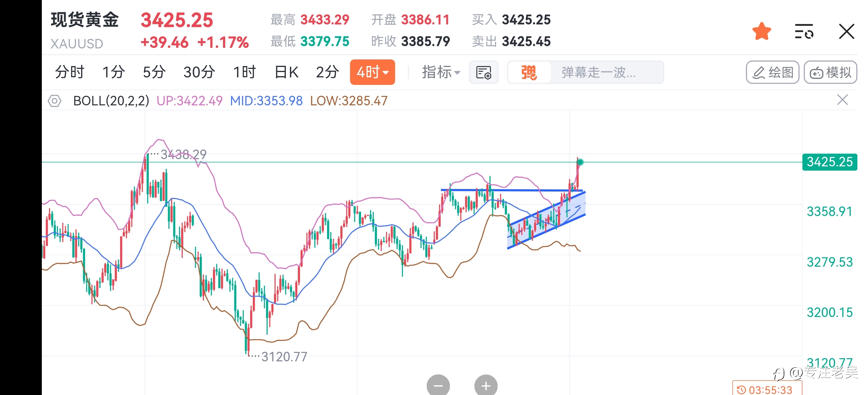Viewport: 868px width, 395px height.
Task: Open the 绘图 drawing tool
Action: point(773,72)
